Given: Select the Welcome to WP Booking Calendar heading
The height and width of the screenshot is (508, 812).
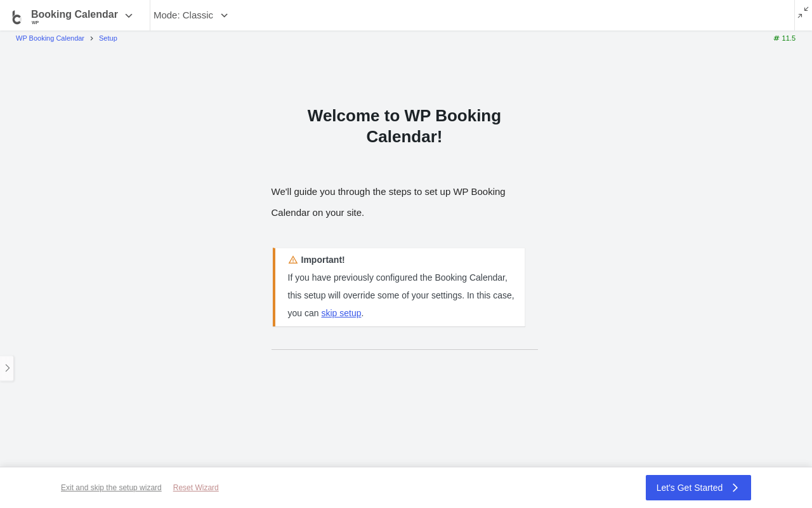Looking at the screenshot, I should pyautogui.click(x=404, y=126).
